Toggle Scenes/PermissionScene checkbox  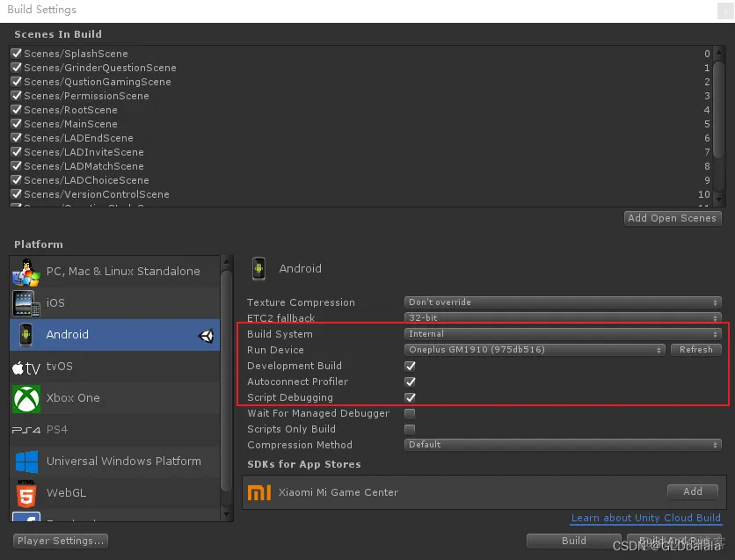click(17, 95)
